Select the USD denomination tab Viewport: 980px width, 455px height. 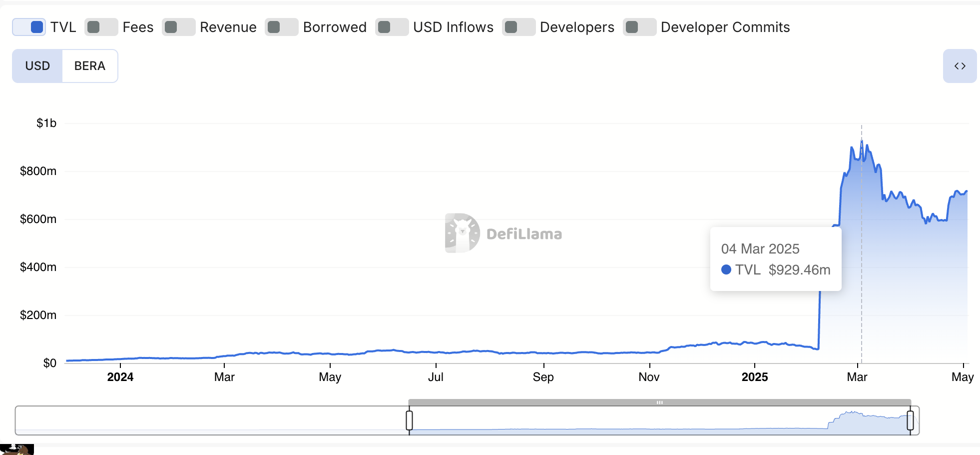pyautogui.click(x=37, y=65)
